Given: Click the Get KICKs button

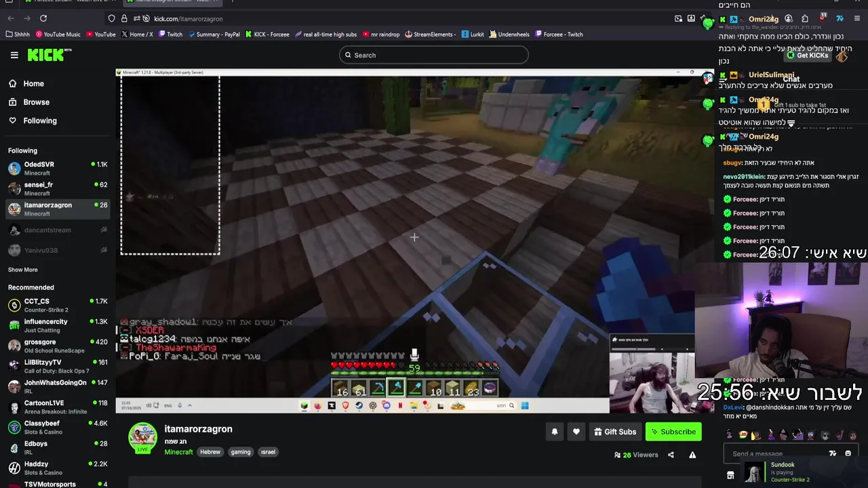Looking at the screenshot, I should (x=807, y=56).
